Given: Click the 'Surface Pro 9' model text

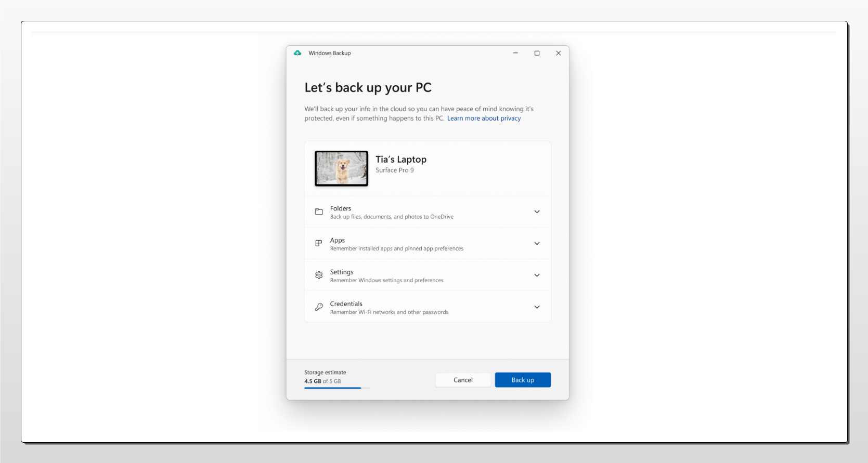Looking at the screenshot, I should 395,170.
